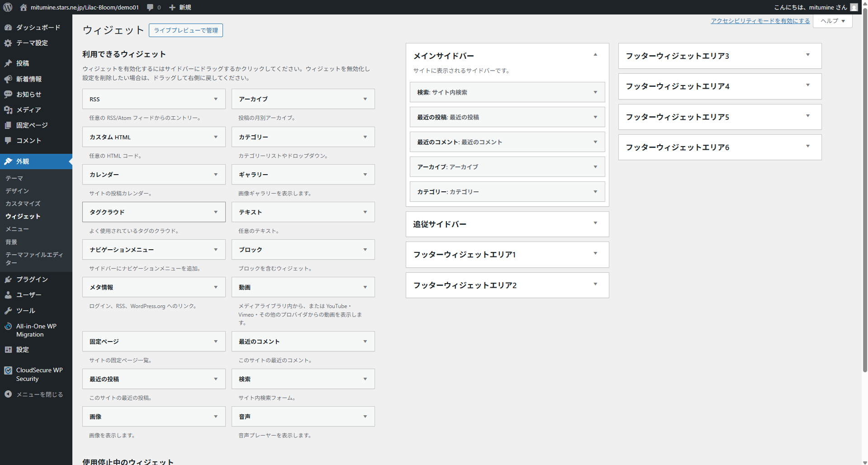The width and height of the screenshot is (868, 465).
Task: Click アクセシビリティモードを有効にする link
Action: point(760,21)
